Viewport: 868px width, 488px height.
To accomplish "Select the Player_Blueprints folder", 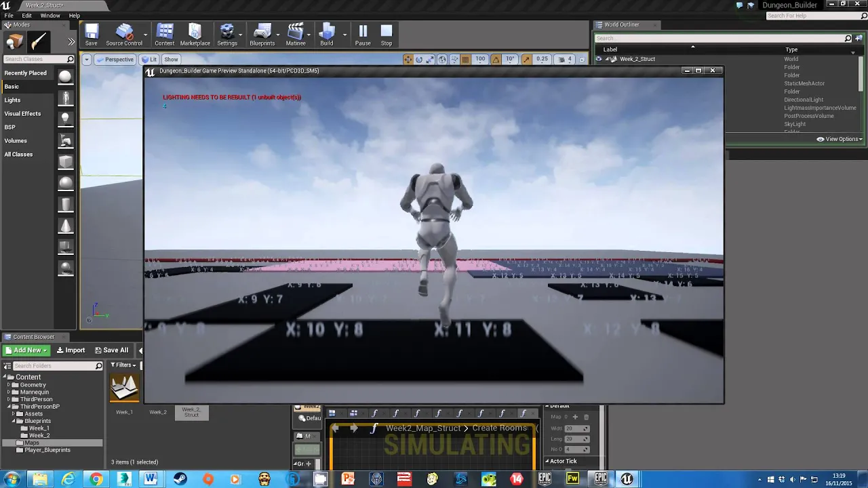I will coord(47,450).
